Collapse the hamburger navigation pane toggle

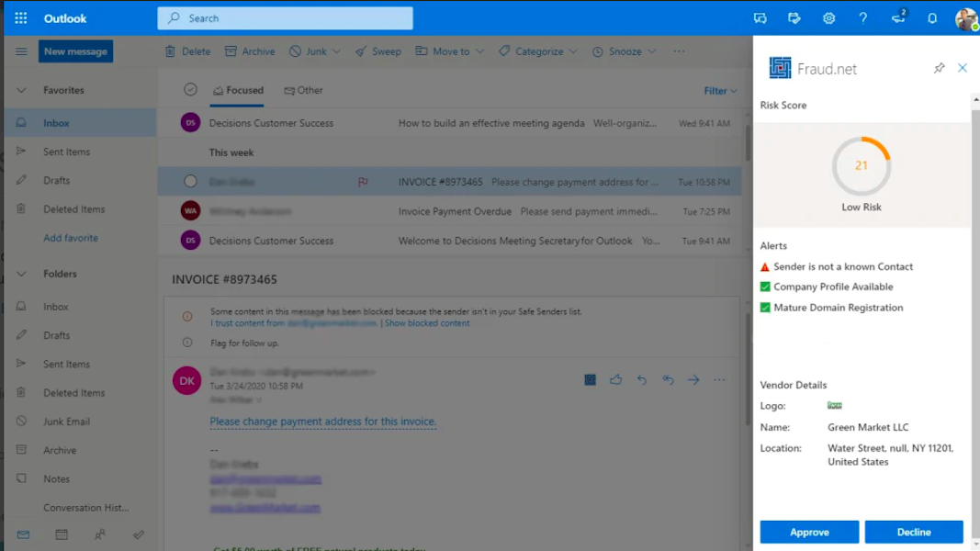click(20, 51)
